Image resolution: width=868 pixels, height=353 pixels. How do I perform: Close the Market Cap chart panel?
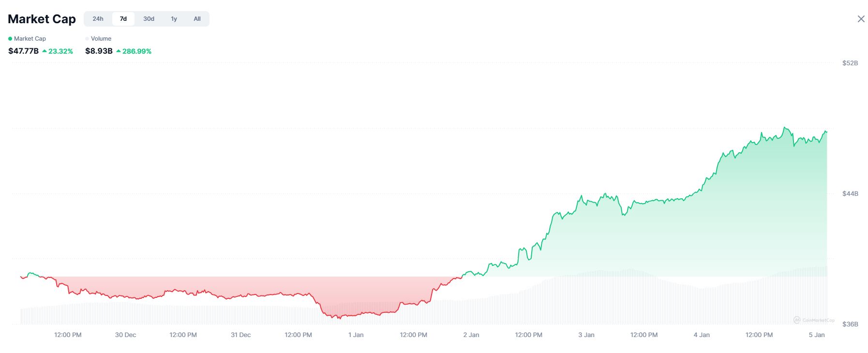click(861, 19)
